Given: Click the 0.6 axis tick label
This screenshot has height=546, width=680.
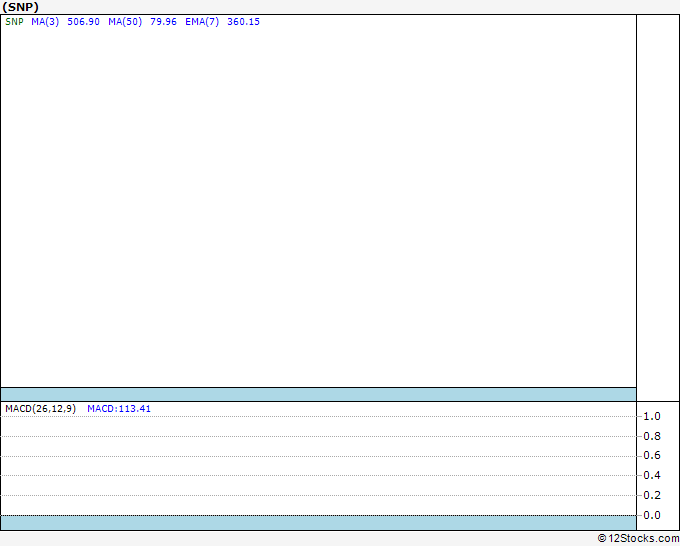Looking at the screenshot, I should click(651, 455).
